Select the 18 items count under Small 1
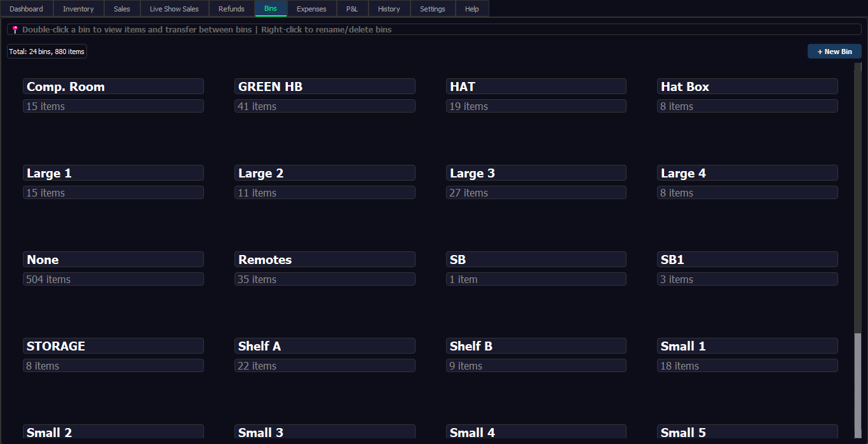 coord(747,366)
